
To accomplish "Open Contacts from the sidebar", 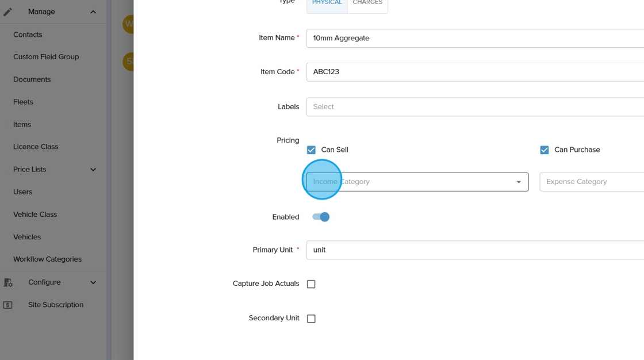I will coord(28,35).
